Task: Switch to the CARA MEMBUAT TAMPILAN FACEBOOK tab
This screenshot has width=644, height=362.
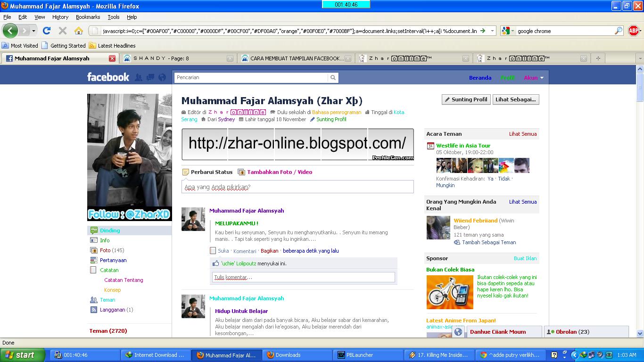Action: coord(296,58)
